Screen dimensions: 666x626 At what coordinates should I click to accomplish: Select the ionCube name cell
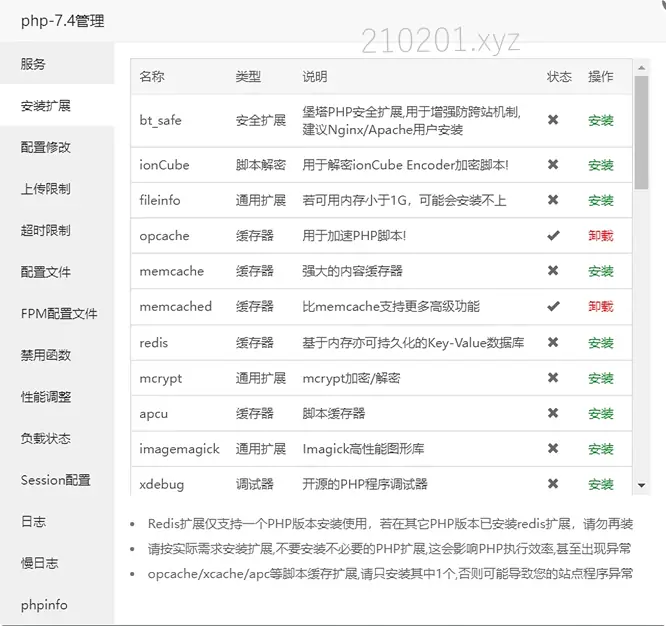164,165
